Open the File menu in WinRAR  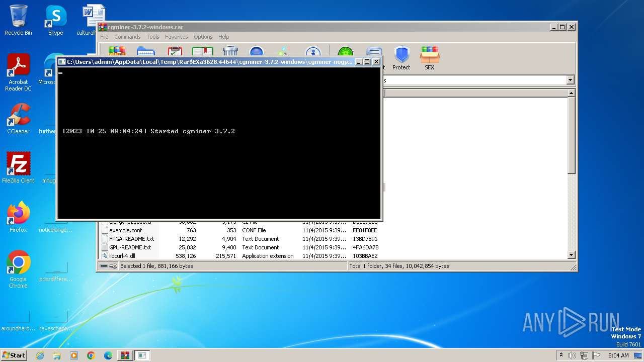click(x=104, y=37)
